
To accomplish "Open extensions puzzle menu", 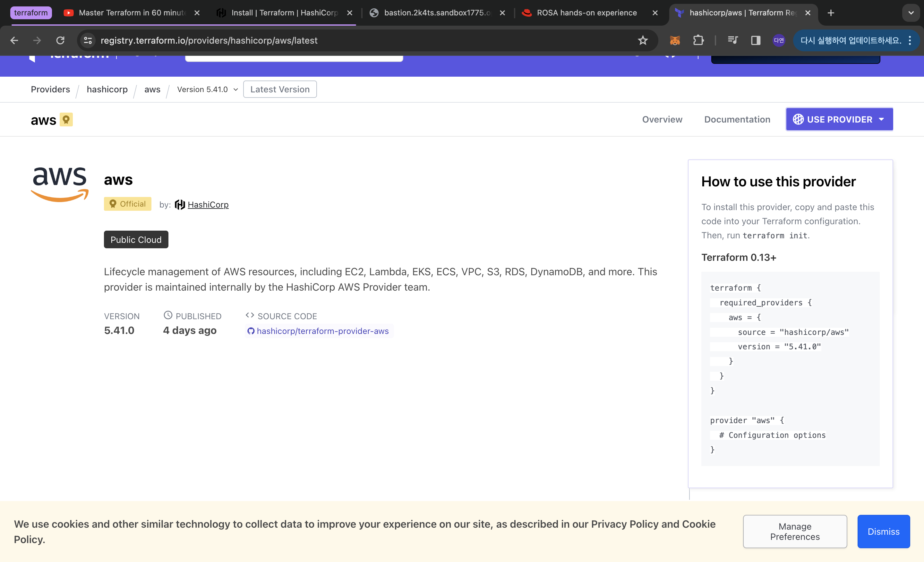I will 698,40.
